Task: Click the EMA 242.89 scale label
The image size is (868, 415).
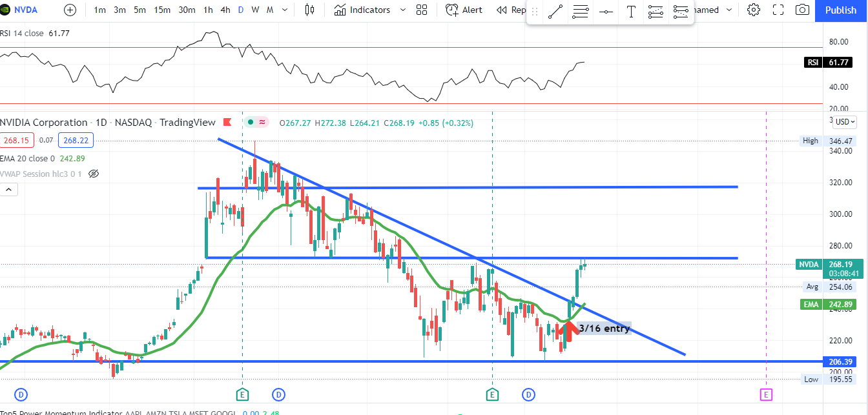Action: click(x=827, y=304)
